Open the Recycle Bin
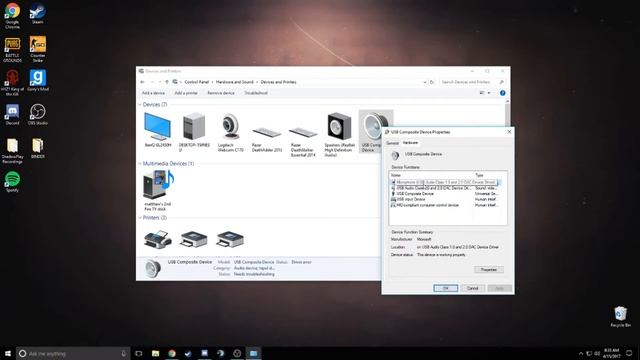Viewport: 640px width, 360px height. pos(620,317)
